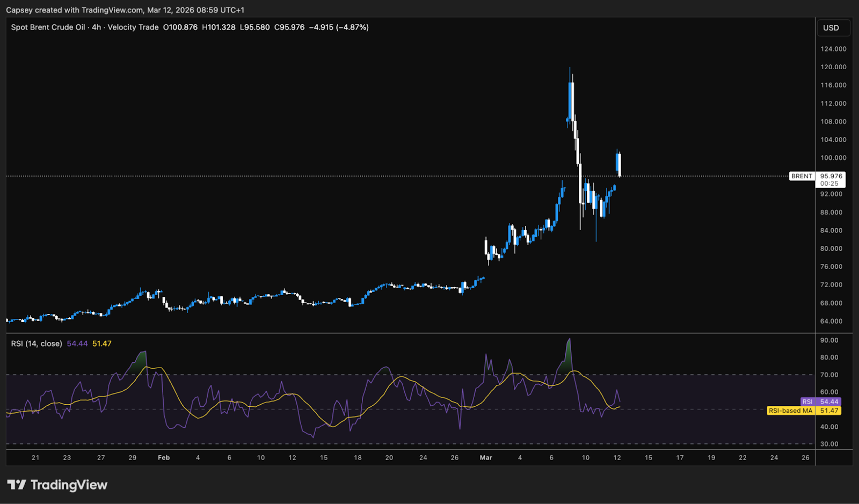859x504 pixels.
Task: Click the BRENT price label on price scale
Action: (801, 176)
